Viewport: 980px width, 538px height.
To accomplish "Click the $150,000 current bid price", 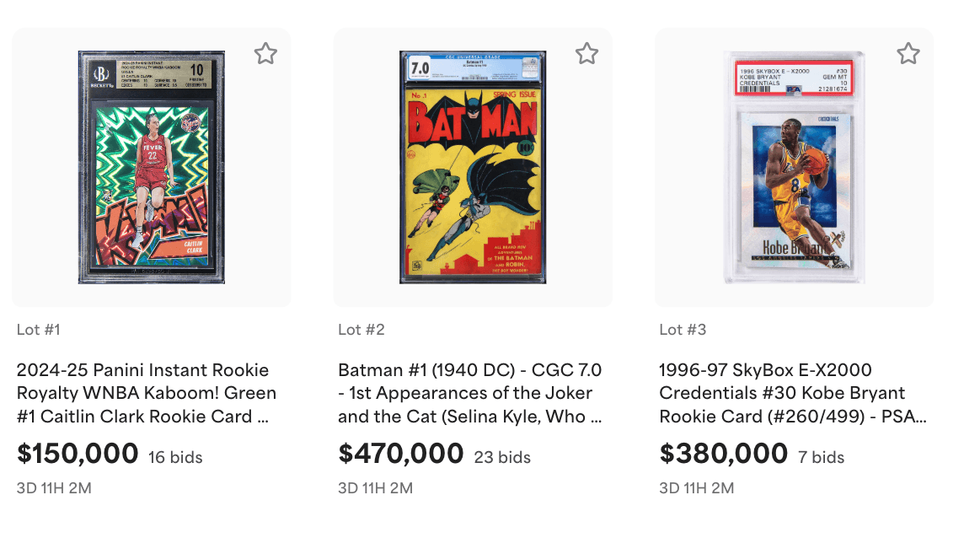I will 78,454.
